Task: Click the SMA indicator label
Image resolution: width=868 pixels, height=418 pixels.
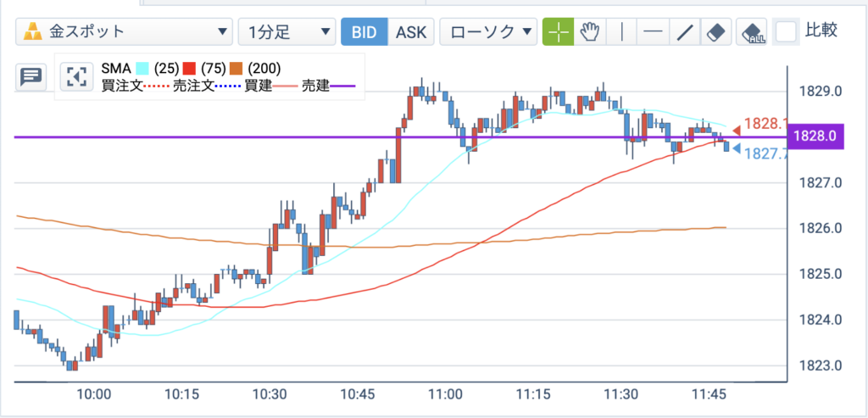Action: click(x=116, y=69)
